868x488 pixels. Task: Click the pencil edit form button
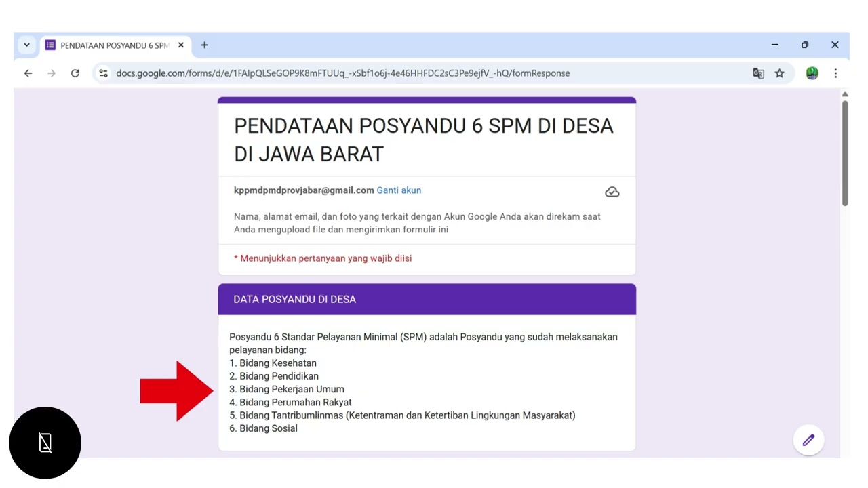(x=808, y=440)
